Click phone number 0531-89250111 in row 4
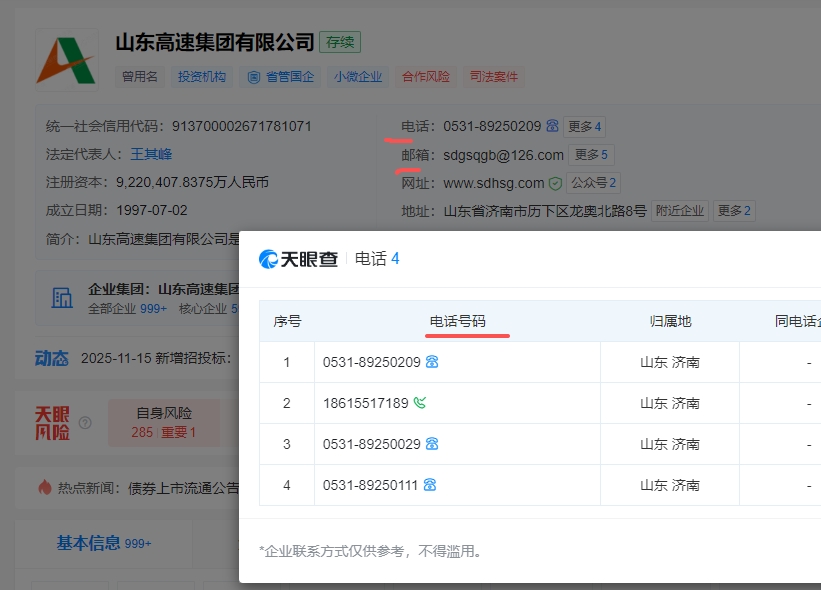 (x=370, y=485)
